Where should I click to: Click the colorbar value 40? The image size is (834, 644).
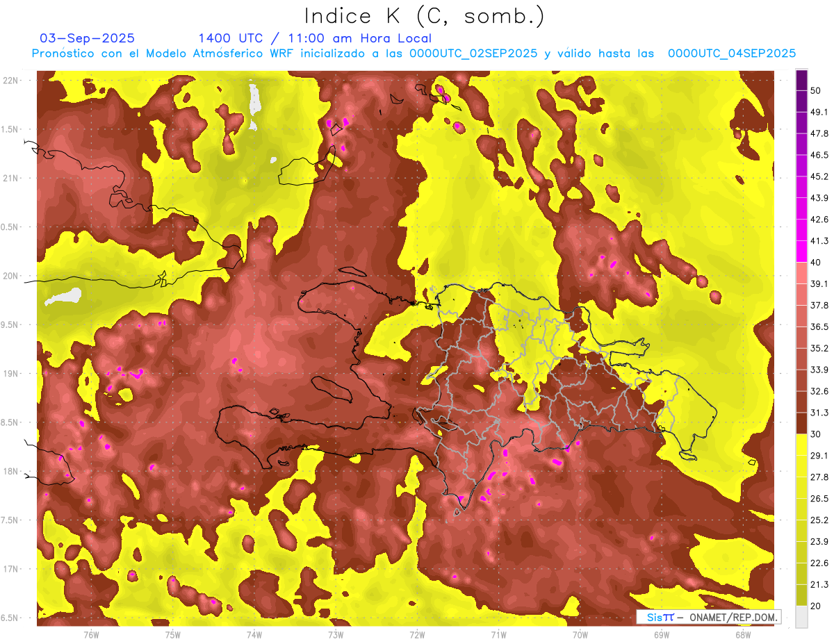816,263
